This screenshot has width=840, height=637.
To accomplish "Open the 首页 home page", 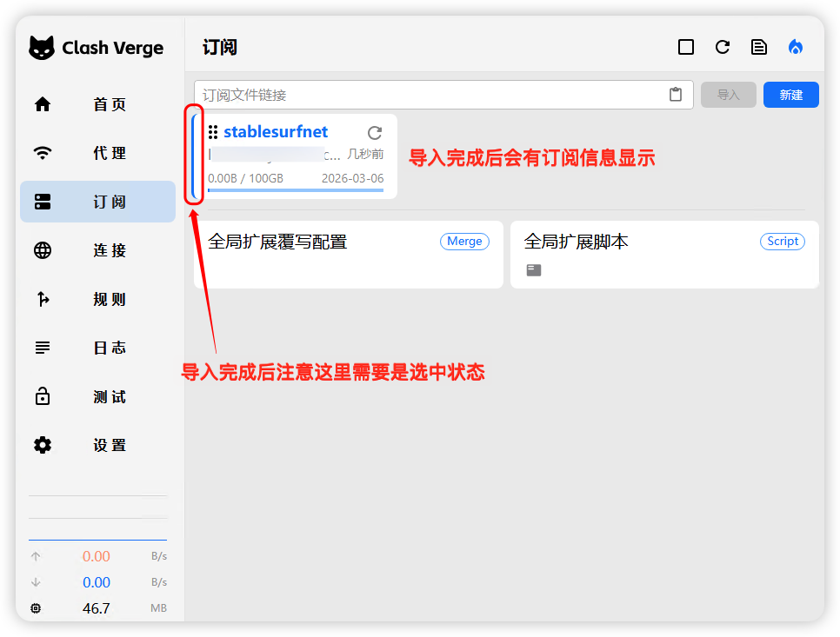I will coord(97,104).
